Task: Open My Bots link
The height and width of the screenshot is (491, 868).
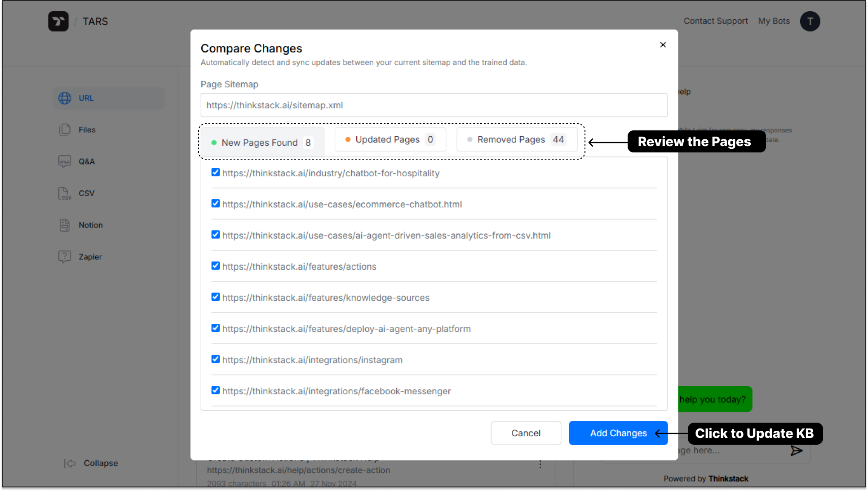Action: click(x=774, y=21)
